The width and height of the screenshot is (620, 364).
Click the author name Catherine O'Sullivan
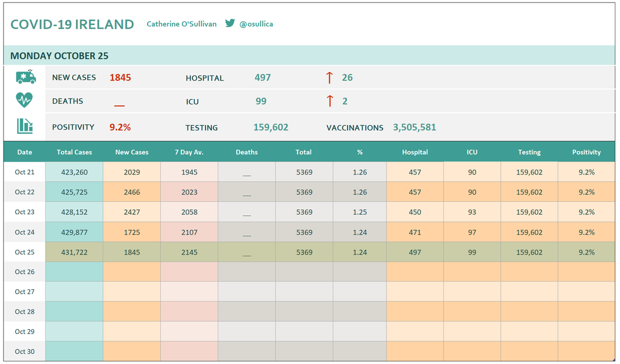coord(182,24)
